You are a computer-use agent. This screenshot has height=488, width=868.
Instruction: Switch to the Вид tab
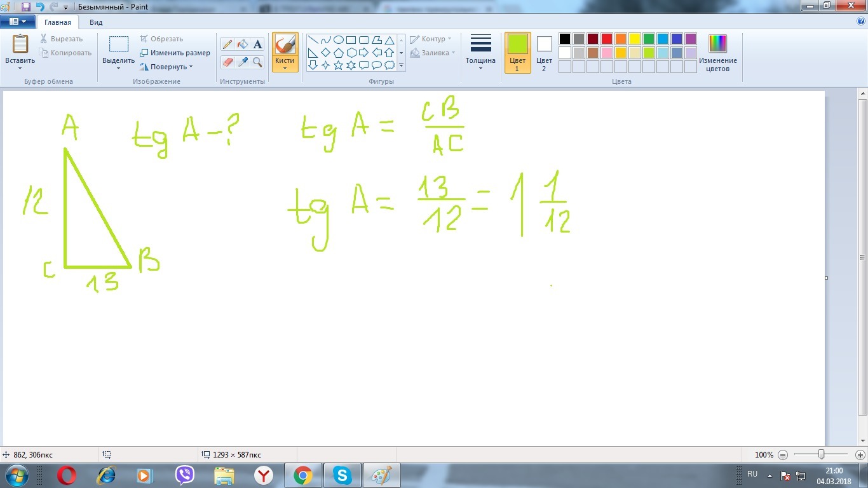(96, 22)
